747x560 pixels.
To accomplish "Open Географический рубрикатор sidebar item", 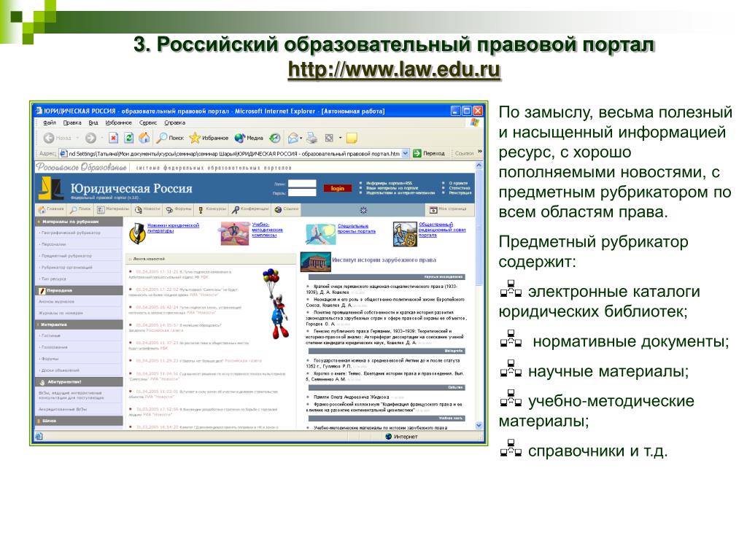I will point(70,233).
